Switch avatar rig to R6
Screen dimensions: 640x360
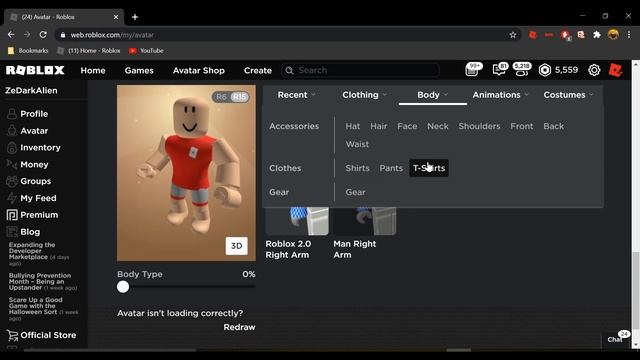[x=221, y=97]
